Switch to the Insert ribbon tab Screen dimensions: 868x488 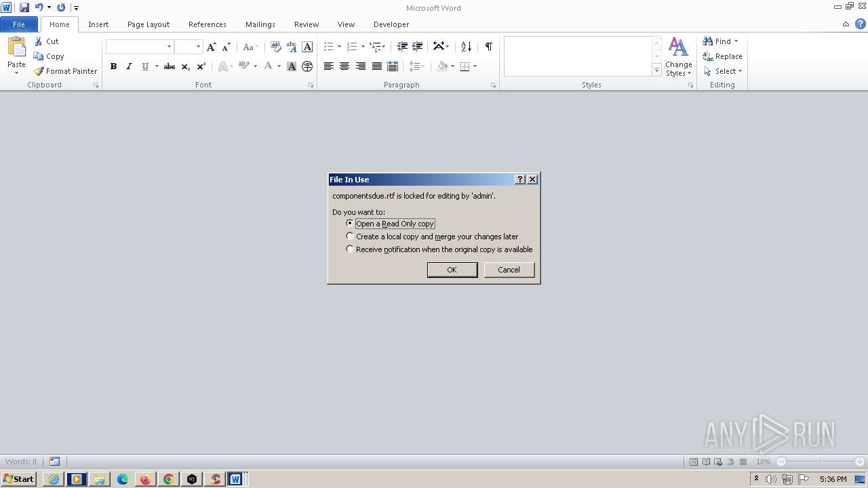coord(98,24)
